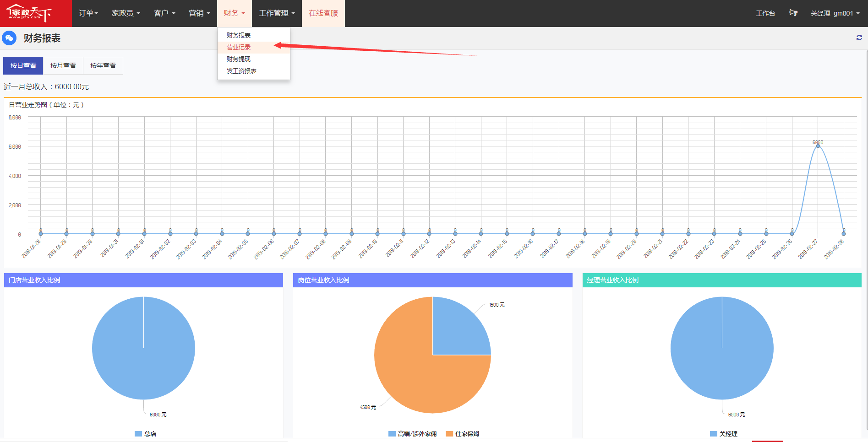Click the 经理营业收入比例 pie chart
The image size is (868, 442).
722,348
